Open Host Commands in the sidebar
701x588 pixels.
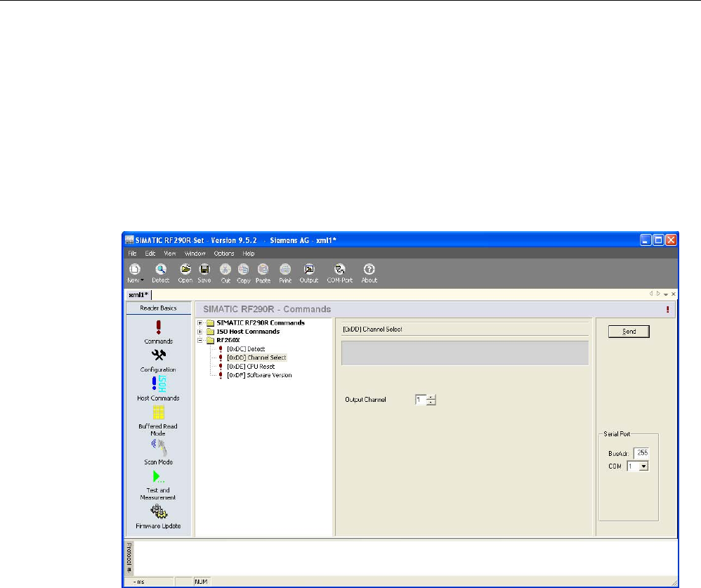(158, 388)
